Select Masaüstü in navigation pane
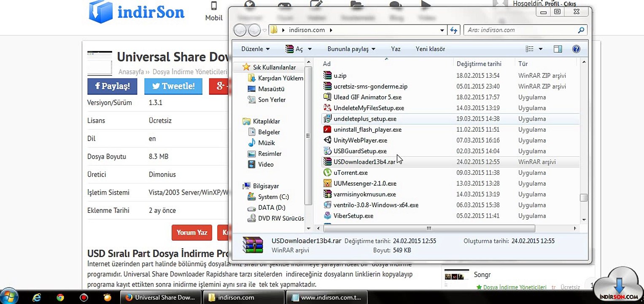644x304 pixels. pos(266,89)
